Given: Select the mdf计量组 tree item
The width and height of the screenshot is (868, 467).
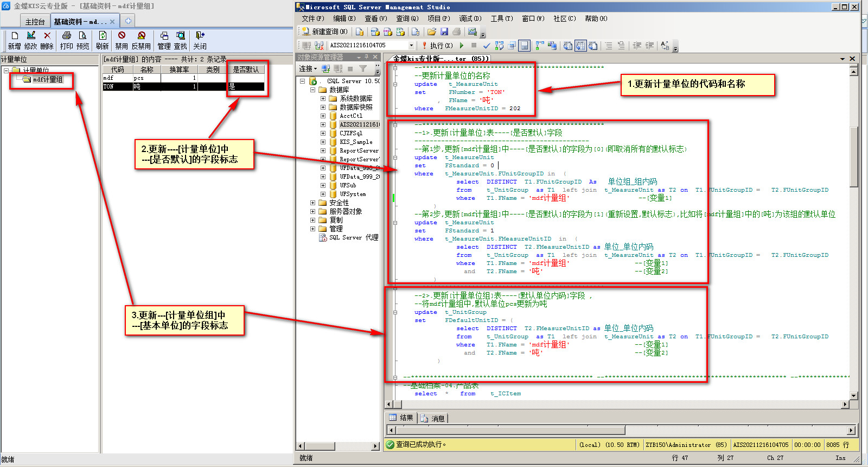Looking at the screenshot, I should (x=47, y=80).
